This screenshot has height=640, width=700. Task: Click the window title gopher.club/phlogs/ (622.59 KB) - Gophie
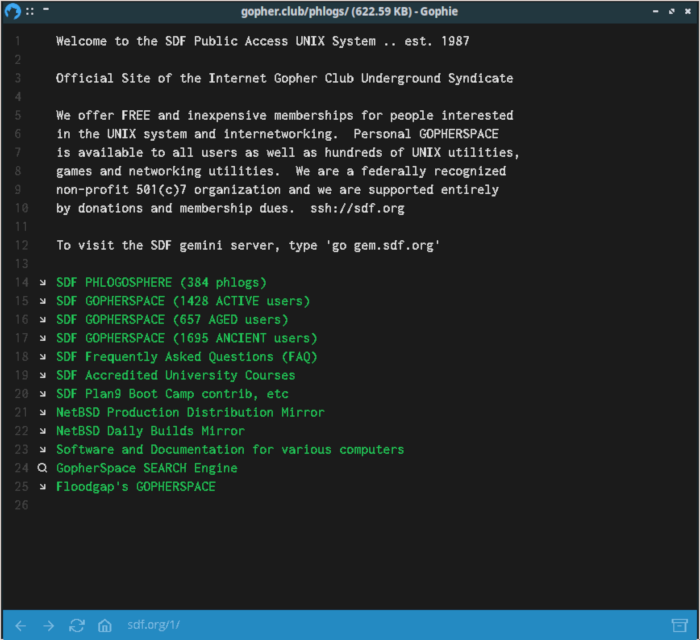[x=349, y=12]
